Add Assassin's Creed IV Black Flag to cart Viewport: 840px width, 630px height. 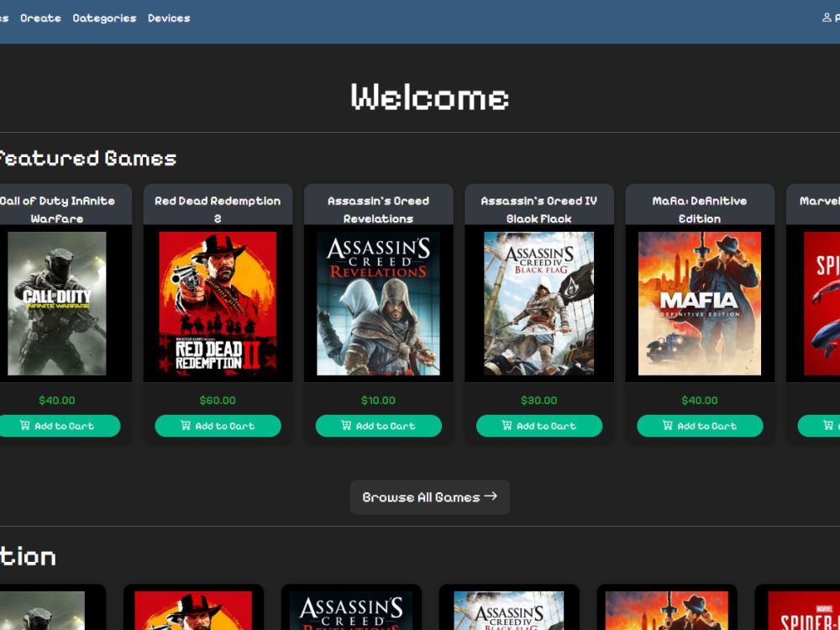coord(539,426)
